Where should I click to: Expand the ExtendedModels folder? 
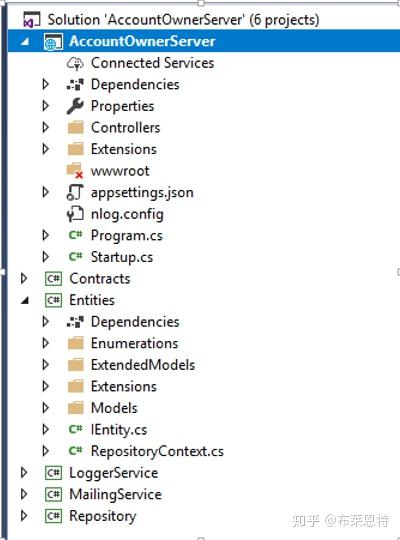coord(45,365)
